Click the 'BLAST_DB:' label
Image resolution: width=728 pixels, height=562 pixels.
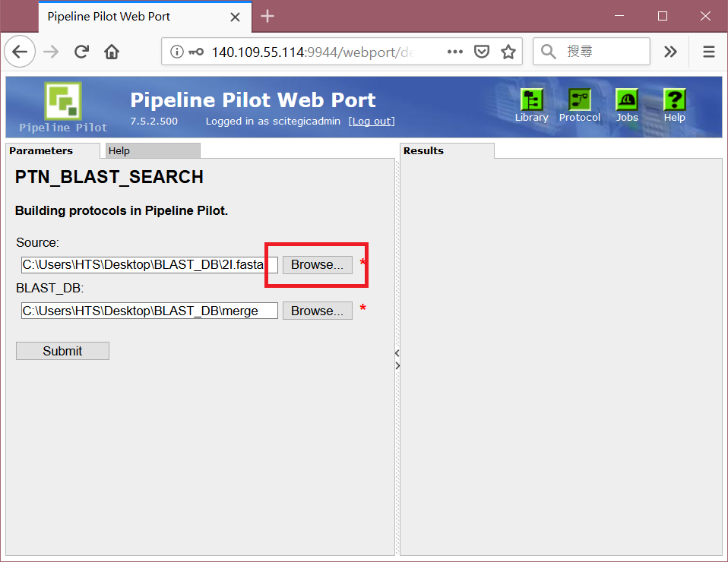click(x=49, y=288)
